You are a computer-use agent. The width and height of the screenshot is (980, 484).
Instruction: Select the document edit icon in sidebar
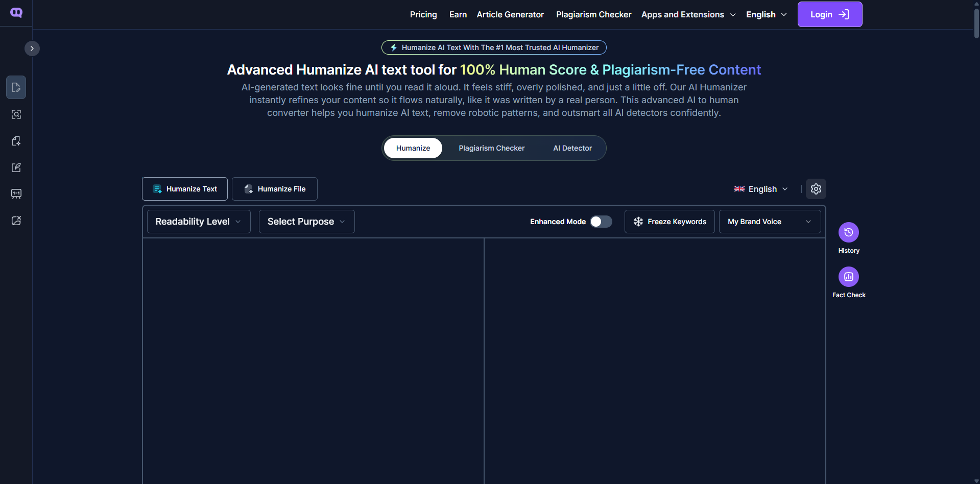tap(16, 87)
